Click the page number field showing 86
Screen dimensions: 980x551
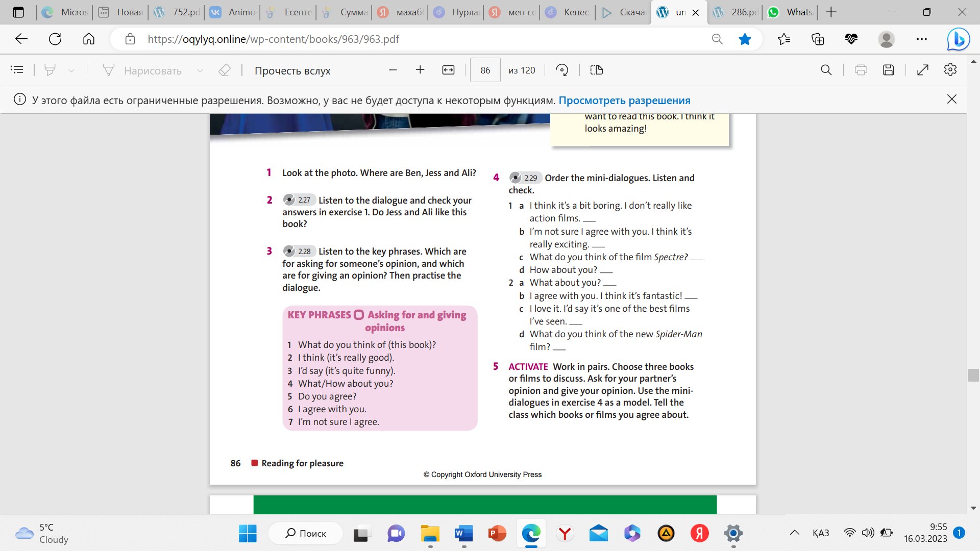[485, 70]
